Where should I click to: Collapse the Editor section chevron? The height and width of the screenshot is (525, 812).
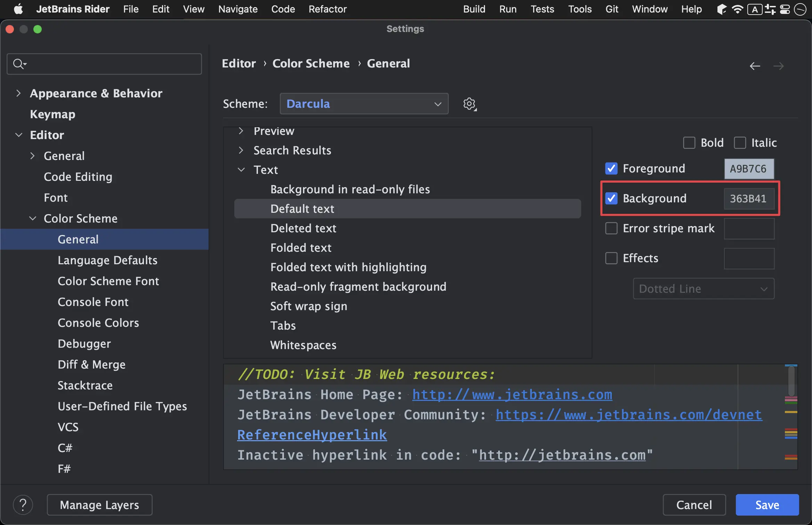click(18, 135)
